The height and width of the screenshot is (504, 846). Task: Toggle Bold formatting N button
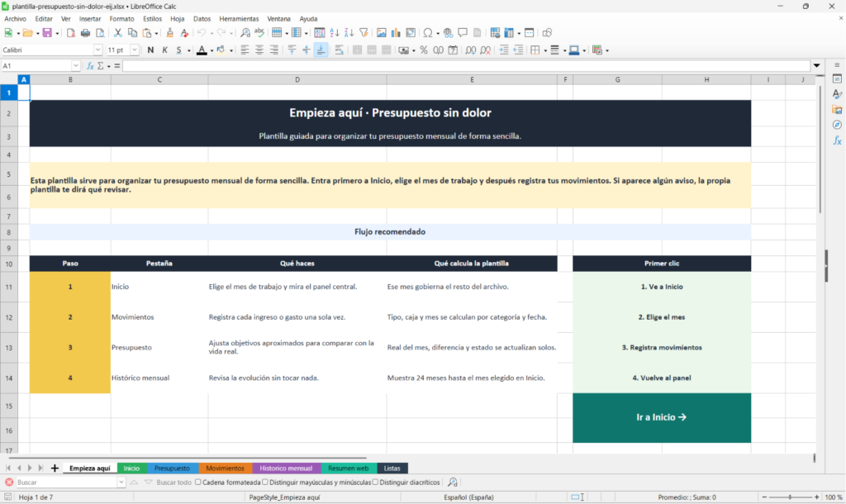(x=150, y=50)
